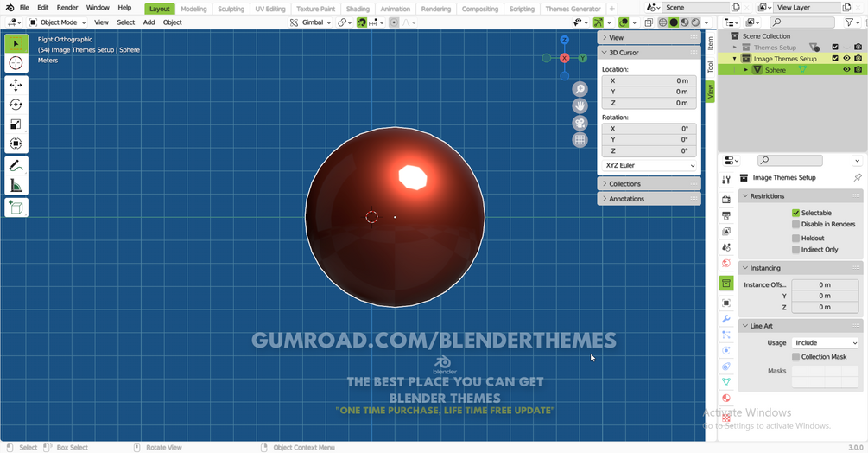868x453 pixels.
Task: Select the Rotate tool
Action: 16,105
